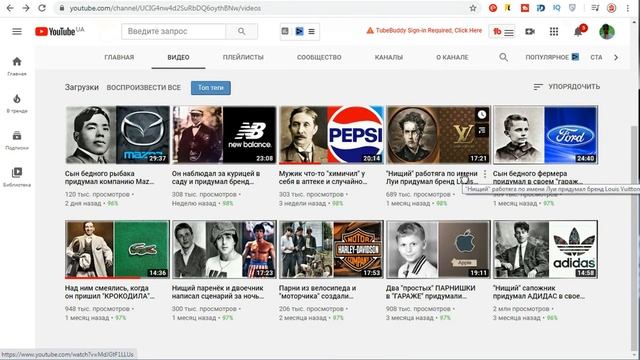Click the Топ теги button
Image resolution: width=640 pixels, height=360 pixels.
point(211,88)
